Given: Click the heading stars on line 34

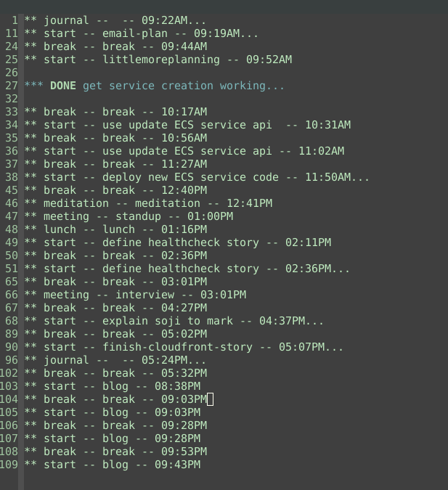Looking at the screenshot, I should click(30, 124).
